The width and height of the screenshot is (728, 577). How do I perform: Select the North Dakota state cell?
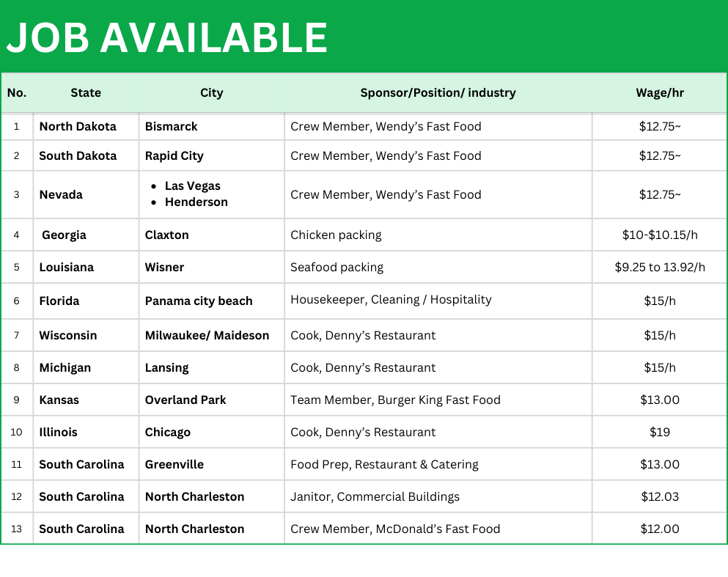[78, 127]
